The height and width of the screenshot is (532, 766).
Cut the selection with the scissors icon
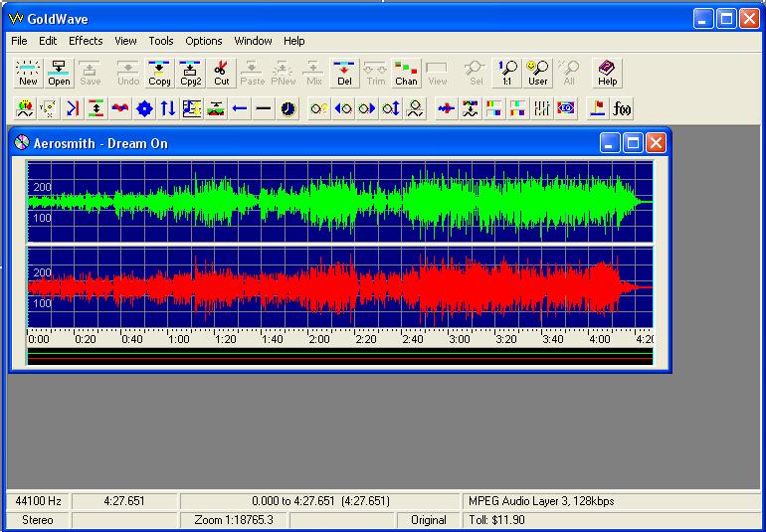(x=221, y=73)
